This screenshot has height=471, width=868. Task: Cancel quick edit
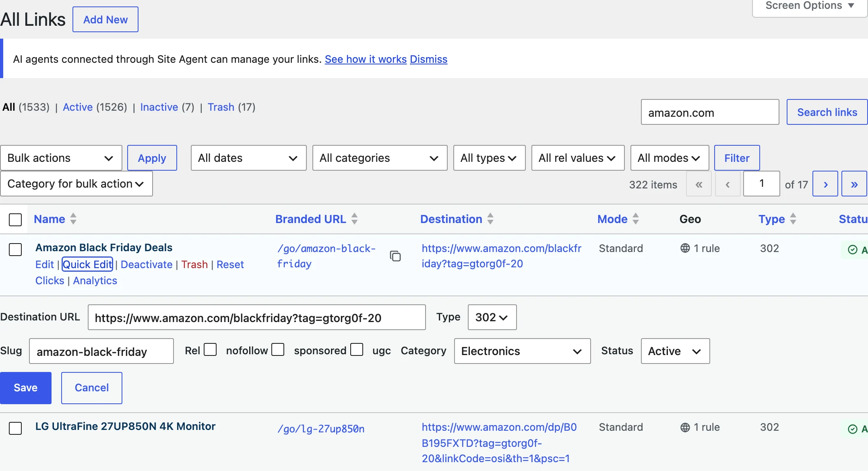tap(92, 388)
